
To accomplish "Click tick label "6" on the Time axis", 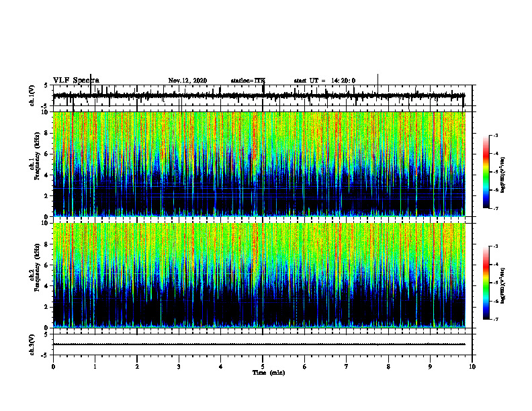I will click(x=305, y=367).
